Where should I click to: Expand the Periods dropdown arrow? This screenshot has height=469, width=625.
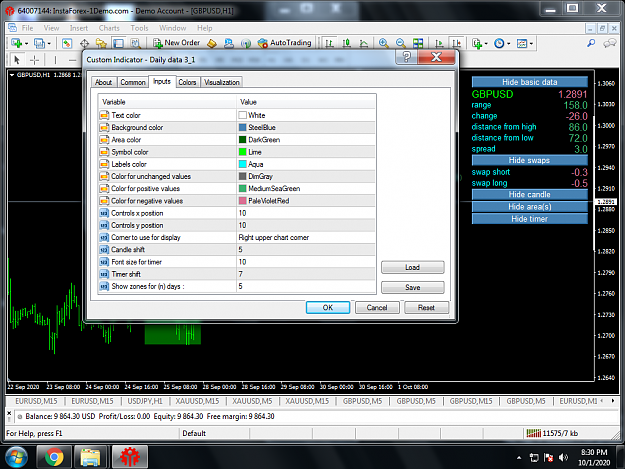(509, 43)
